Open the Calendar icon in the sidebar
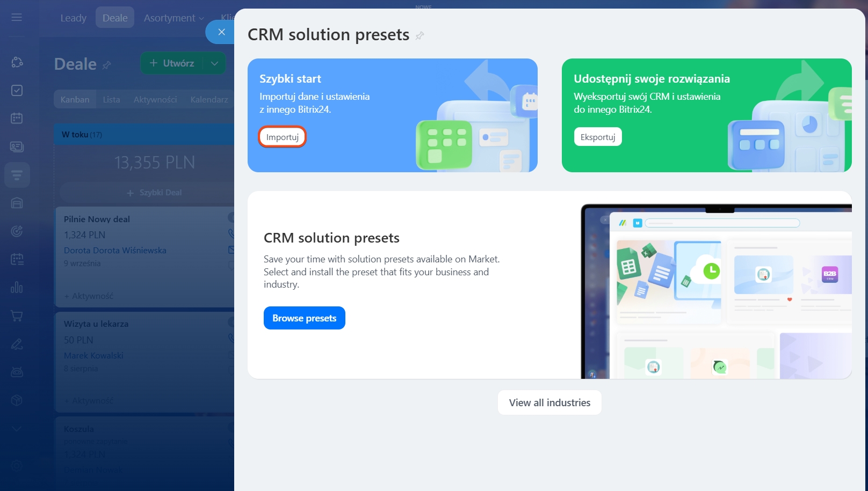Viewport: 868px width, 491px height. tap(17, 118)
